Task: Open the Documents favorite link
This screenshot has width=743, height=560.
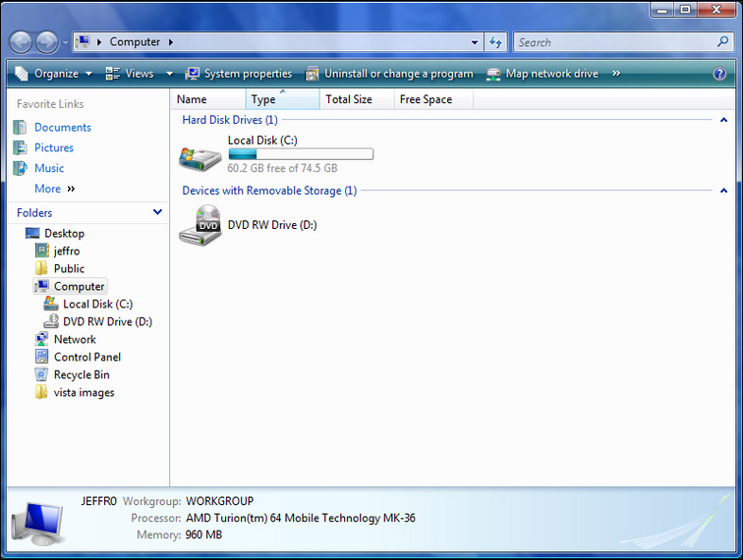Action: pos(62,128)
